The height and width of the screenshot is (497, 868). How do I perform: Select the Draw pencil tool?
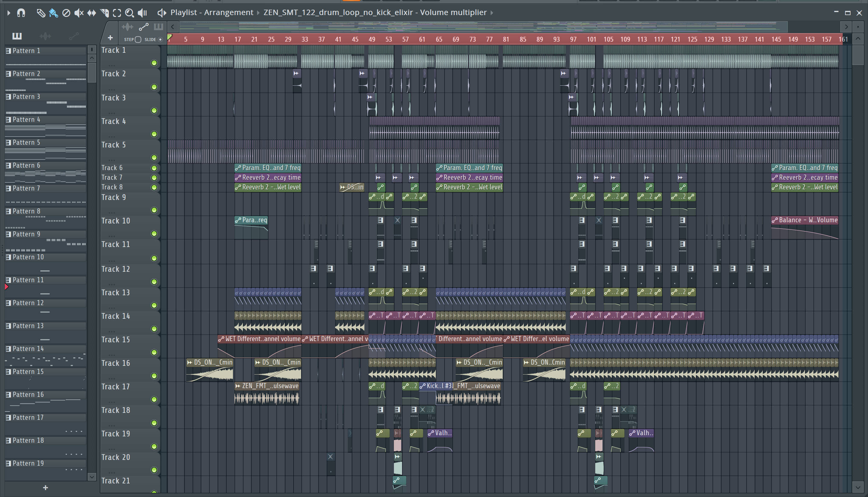(x=41, y=13)
